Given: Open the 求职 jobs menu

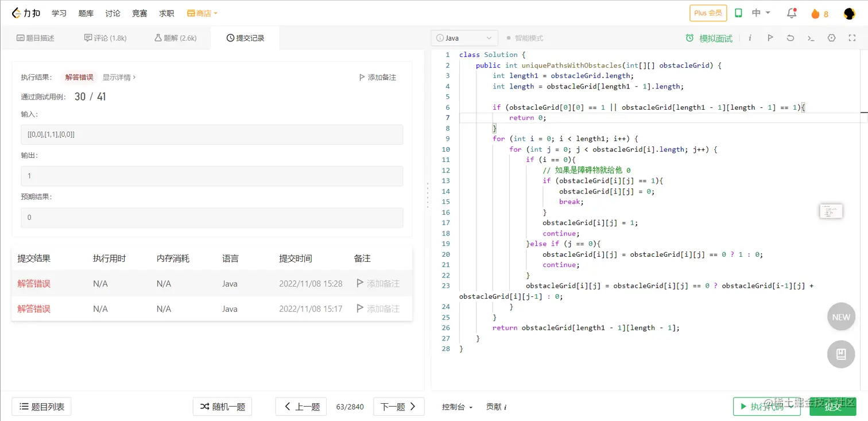Looking at the screenshot, I should [x=167, y=13].
